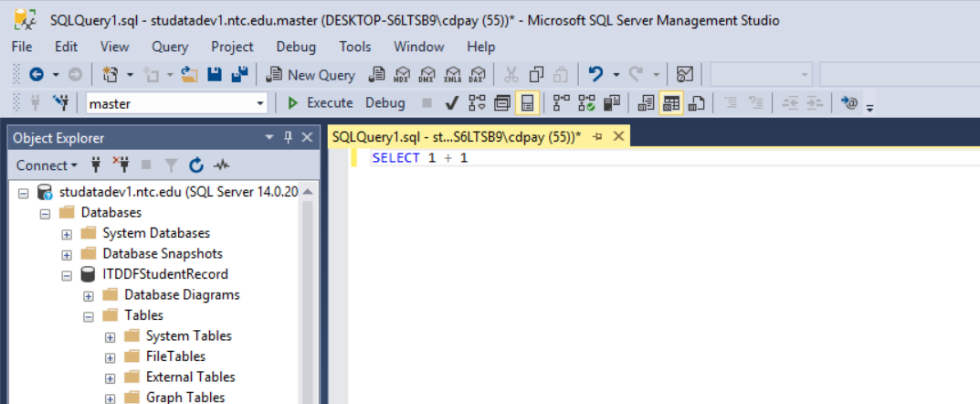Viewport: 980px width, 404px height.
Task: Expand the Database Diagrams folder
Action: [89, 296]
